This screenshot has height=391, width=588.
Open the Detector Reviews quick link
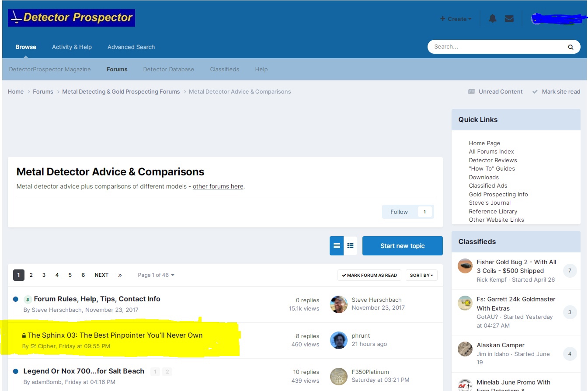coord(493,160)
